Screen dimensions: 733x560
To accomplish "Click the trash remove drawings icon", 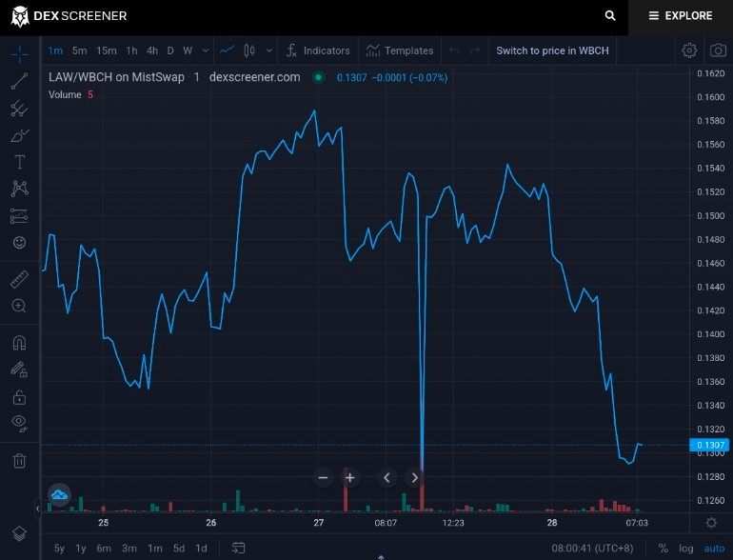I will 19,461.
